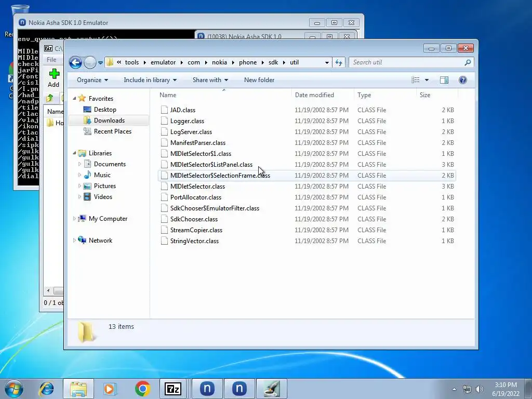Open Explorer help icon
This screenshot has width=532, height=399.
[463, 80]
